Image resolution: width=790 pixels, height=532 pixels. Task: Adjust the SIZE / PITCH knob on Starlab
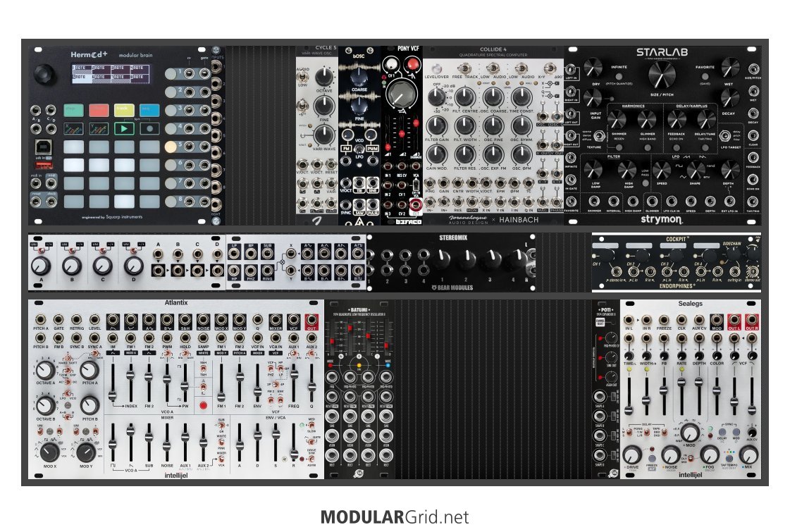662,75
